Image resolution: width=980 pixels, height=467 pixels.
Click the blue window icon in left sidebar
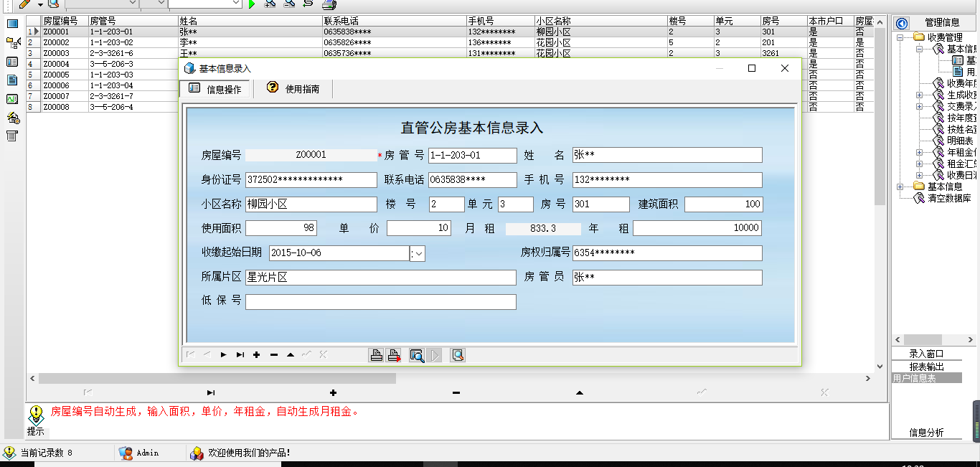click(x=12, y=24)
